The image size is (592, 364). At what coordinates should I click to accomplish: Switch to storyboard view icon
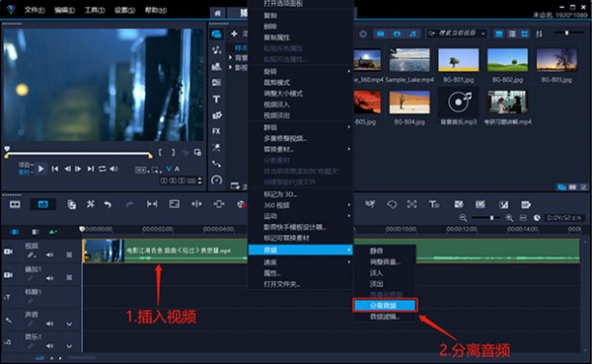(x=15, y=204)
